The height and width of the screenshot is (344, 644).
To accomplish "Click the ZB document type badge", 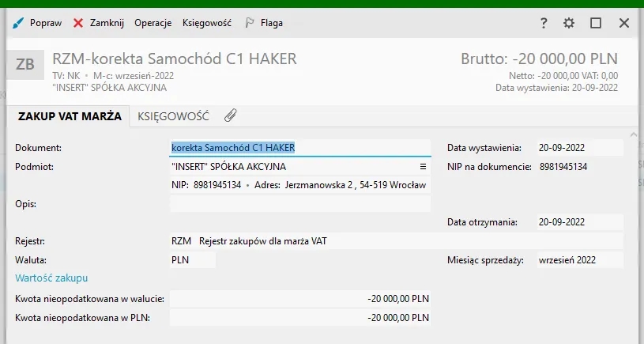I will coord(25,64).
